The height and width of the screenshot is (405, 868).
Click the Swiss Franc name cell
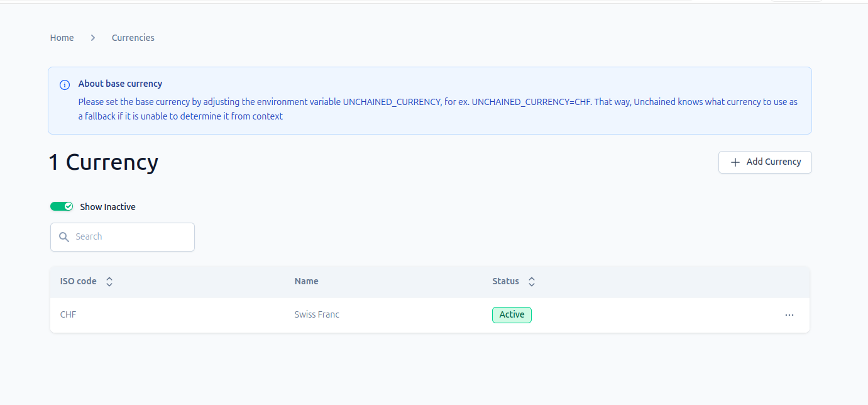pos(317,314)
